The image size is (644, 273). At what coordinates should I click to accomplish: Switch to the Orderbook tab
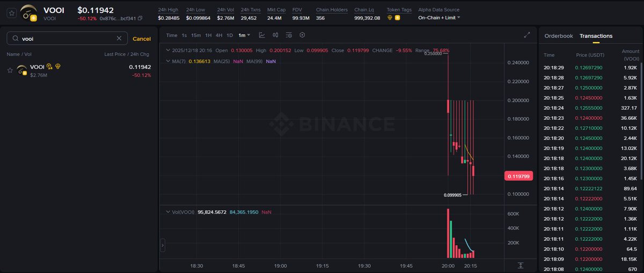coord(559,36)
